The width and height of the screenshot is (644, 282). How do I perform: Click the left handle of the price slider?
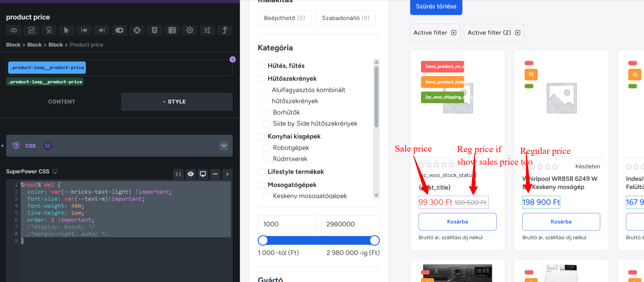[x=263, y=241]
